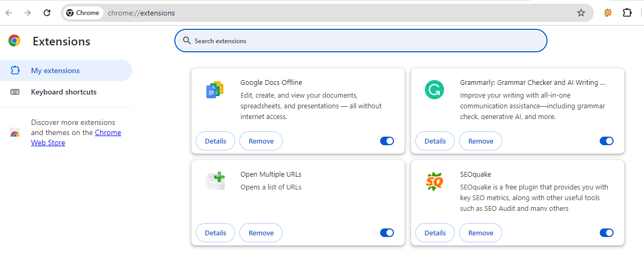
Task: Remove the Grammarly extension
Action: click(x=480, y=141)
